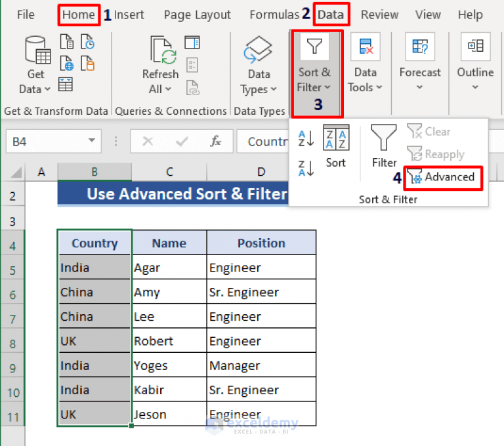
Task: Click the formula bar Enter checkmark icon
Action: pos(182,141)
